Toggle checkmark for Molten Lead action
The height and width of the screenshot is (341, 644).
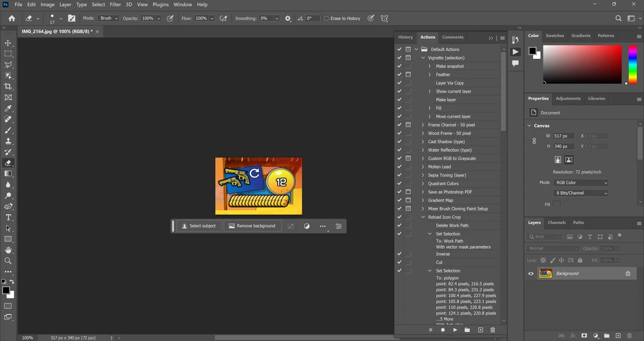click(x=399, y=167)
